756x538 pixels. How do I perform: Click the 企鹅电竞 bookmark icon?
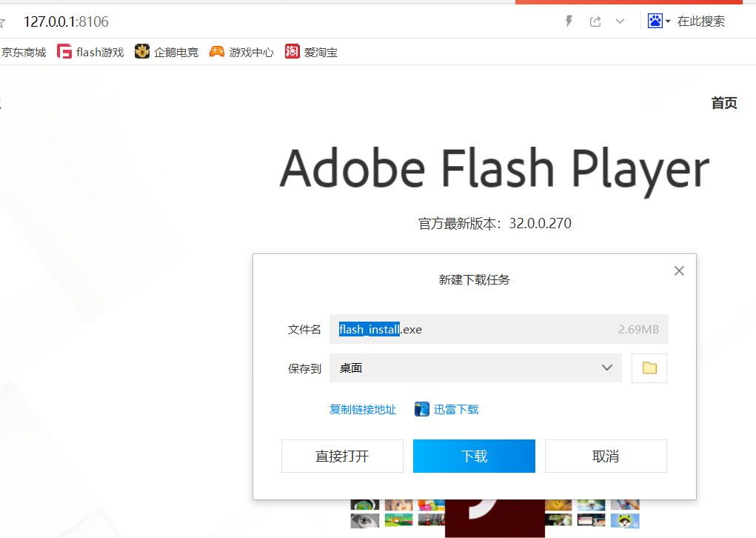pos(141,51)
